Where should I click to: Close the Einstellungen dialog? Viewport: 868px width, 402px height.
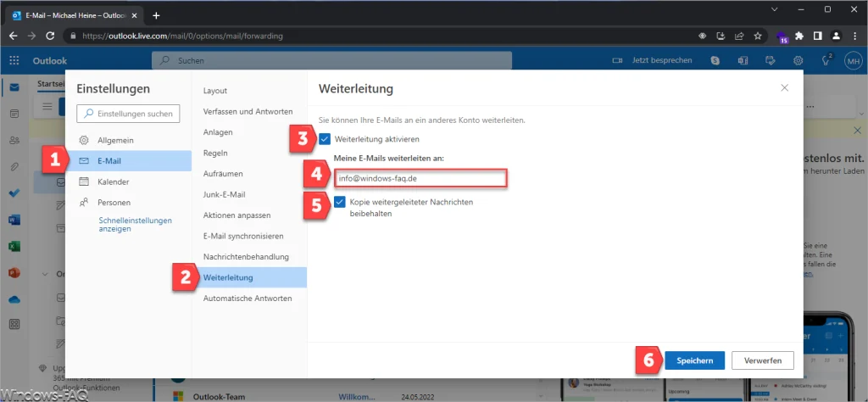pos(784,87)
